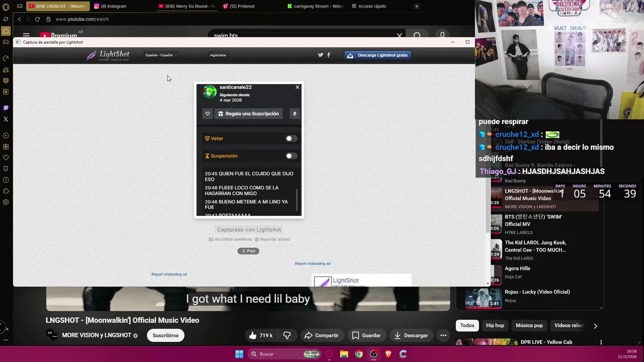Clear the YouTube search text with X
The width and height of the screenshot is (644, 362).
pyautogui.click(x=399, y=36)
